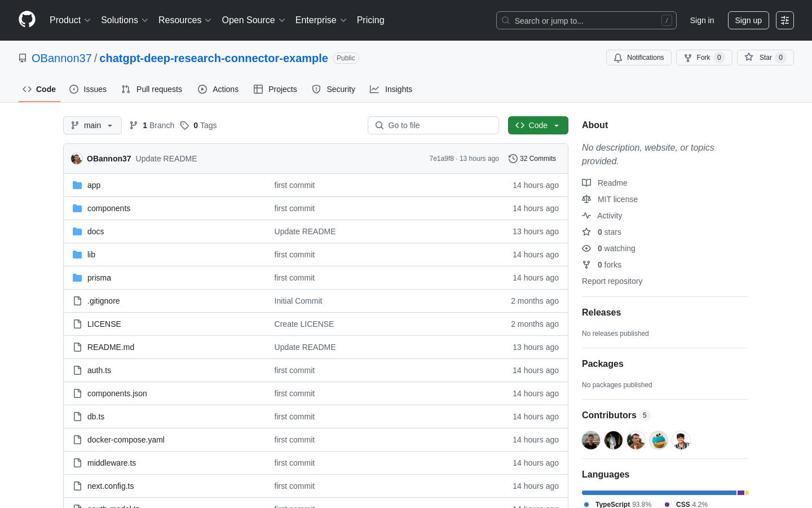Open next.config.ts file
This screenshot has height=508, width=812.
[x=111, y=486]
